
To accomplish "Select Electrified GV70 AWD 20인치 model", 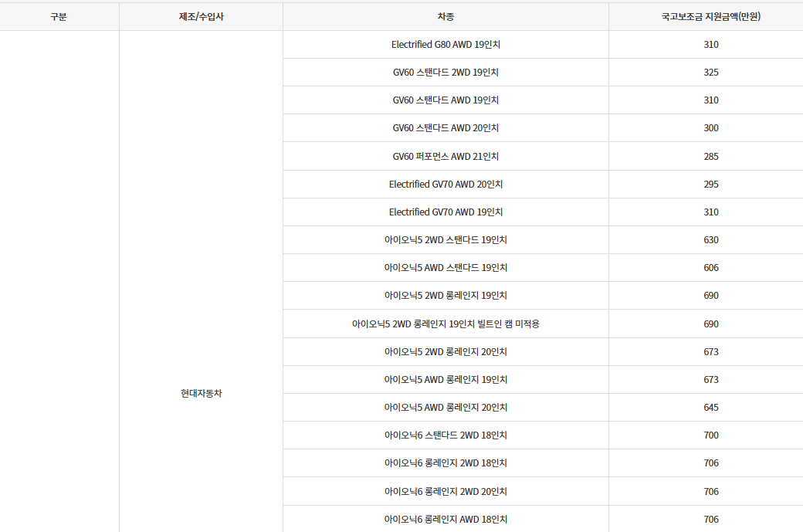I will pos(446,184).
